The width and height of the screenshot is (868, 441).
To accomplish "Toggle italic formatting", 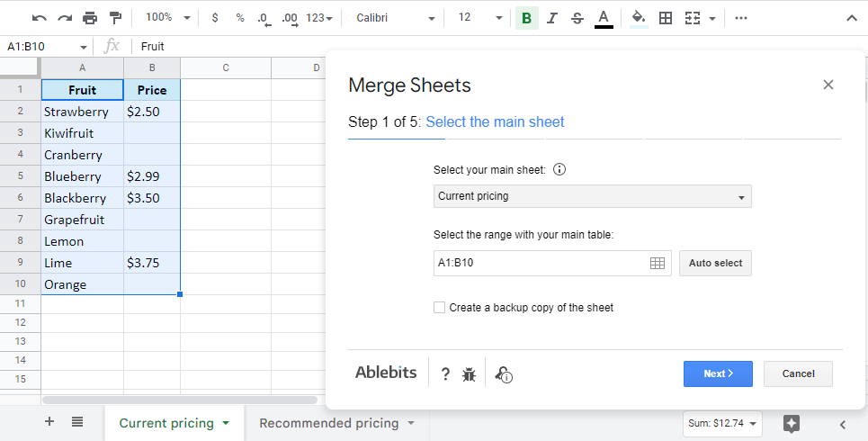I will point(551,18).
